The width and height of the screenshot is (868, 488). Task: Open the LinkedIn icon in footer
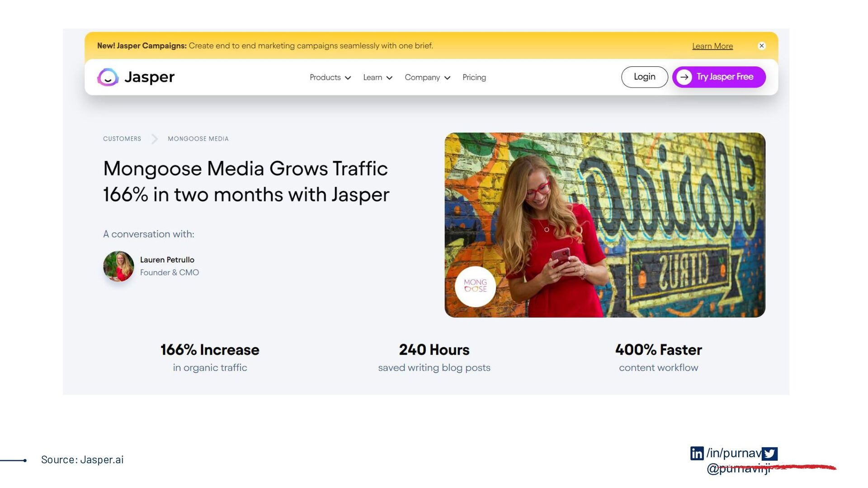697,453
